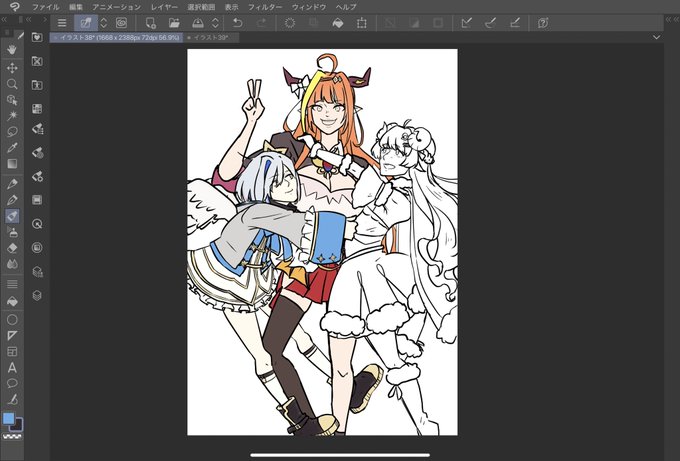Screen dimensions: 680x461
Task: Expand the canvas tab list chevron
Action: [657, 38]
